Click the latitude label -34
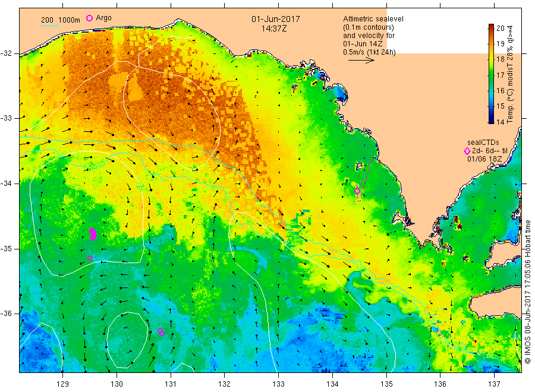The width and height of the screenshot is (535, 392). click(x=6, y=184)
